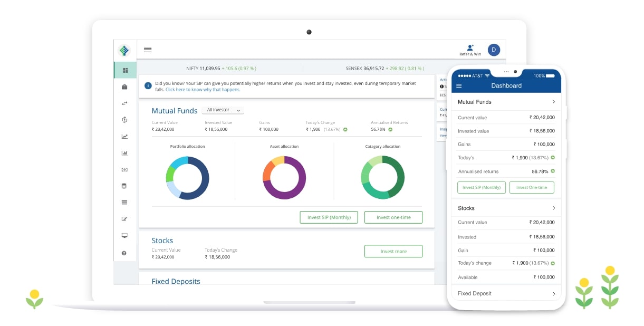The width and height of the screenshot is (644, 326).
Task: Open the hamburger menu on the laptop header
Action: (x=148, y=50)
